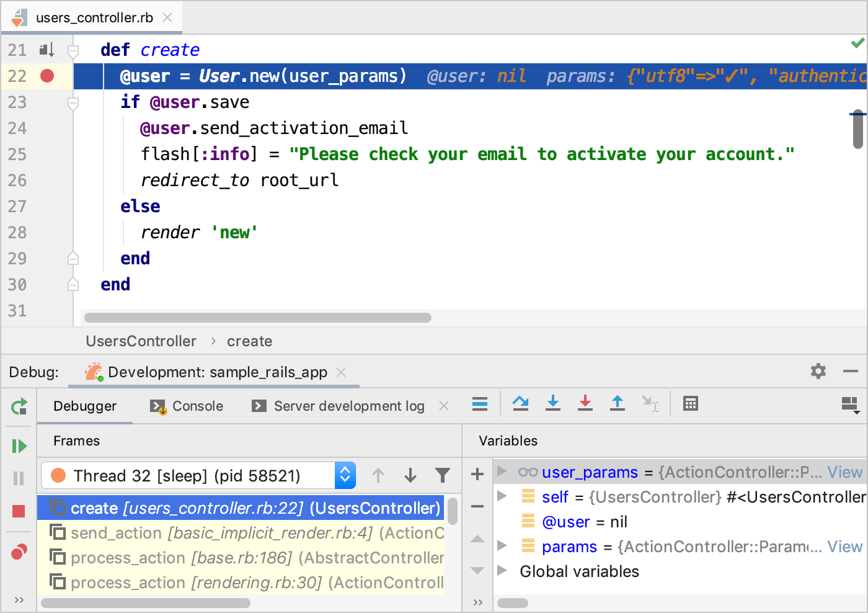Click the Step Into icon

(x=553, y=404)
